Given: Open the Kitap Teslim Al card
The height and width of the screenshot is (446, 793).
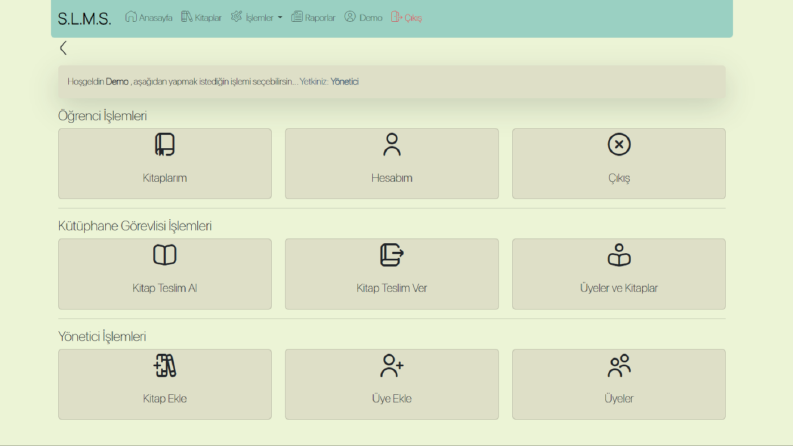Looking at the screenshot, I should click(x=165, y=274).
